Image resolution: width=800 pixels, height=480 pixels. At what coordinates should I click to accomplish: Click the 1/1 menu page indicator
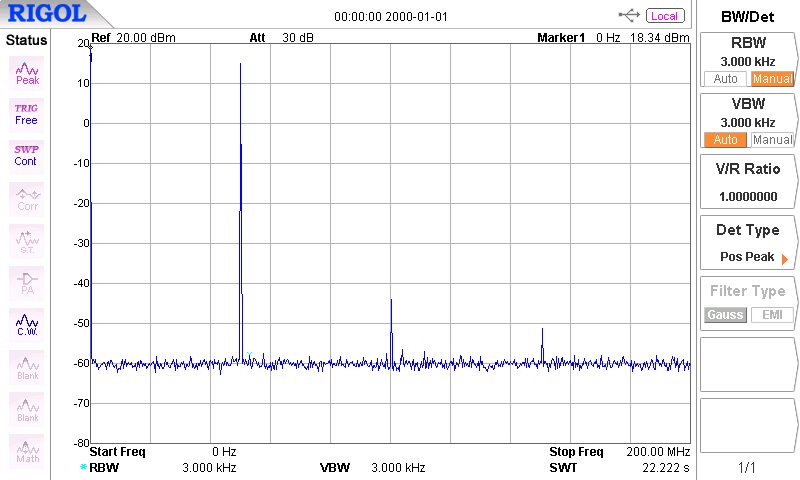point(748,467)
